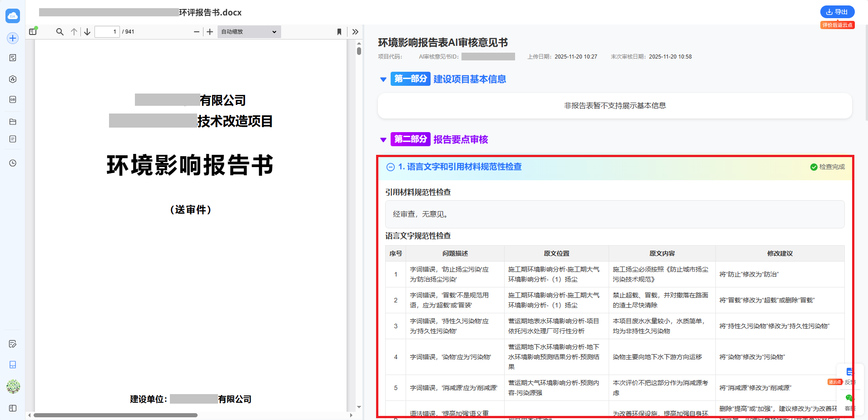Viewport: 868px width, 420px height.
Task: Zoom in using the plus button
Action: (x=210, y=32)
